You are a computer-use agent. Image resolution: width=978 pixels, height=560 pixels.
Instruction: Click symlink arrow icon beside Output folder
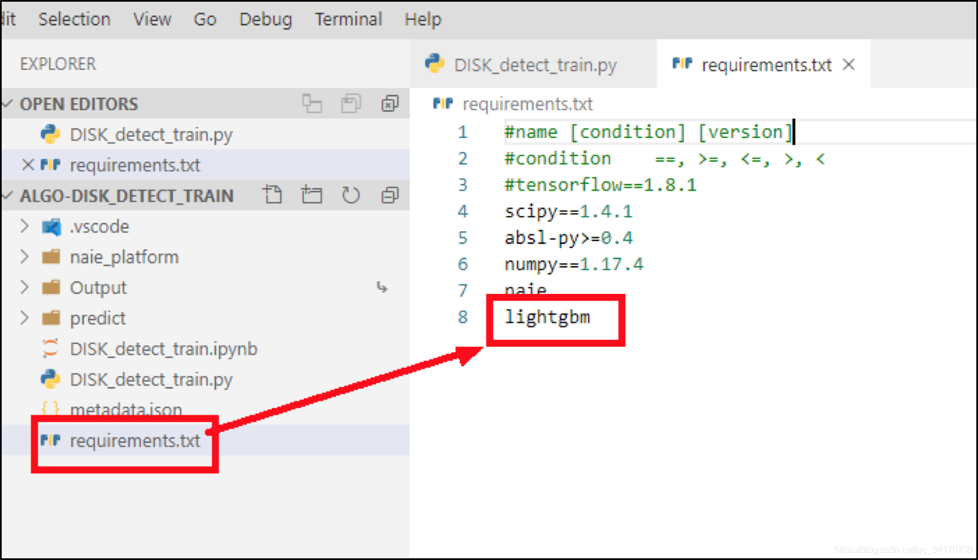coord(382,288)
